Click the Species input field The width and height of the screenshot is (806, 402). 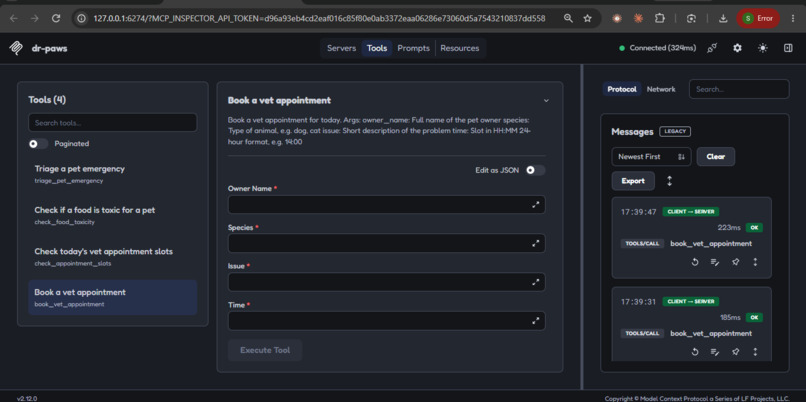click(387, 244)
